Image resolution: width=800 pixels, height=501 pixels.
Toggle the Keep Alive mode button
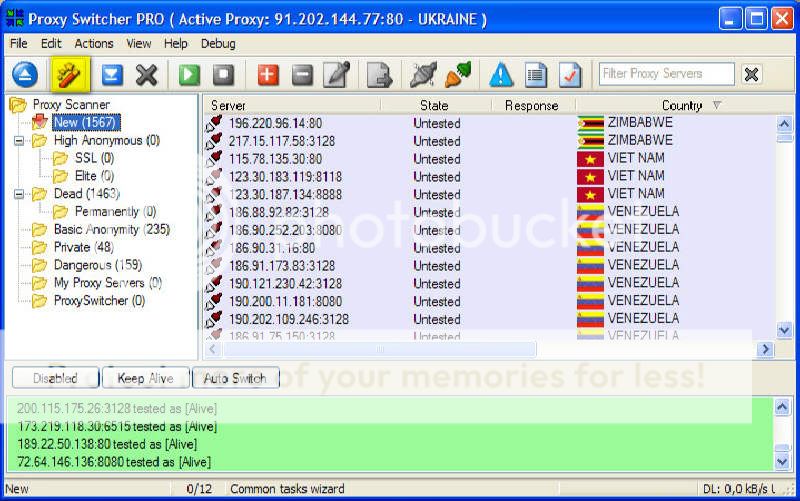[145, 378]
